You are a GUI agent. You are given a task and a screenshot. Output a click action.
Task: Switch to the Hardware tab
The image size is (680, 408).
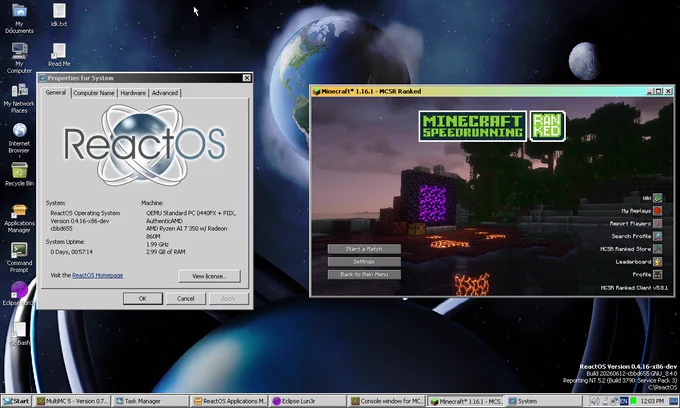coord(133,93)
